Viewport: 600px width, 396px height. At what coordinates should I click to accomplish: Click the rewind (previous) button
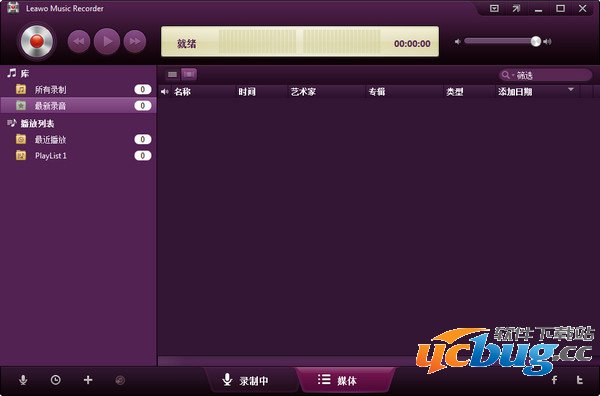point(79,41)
